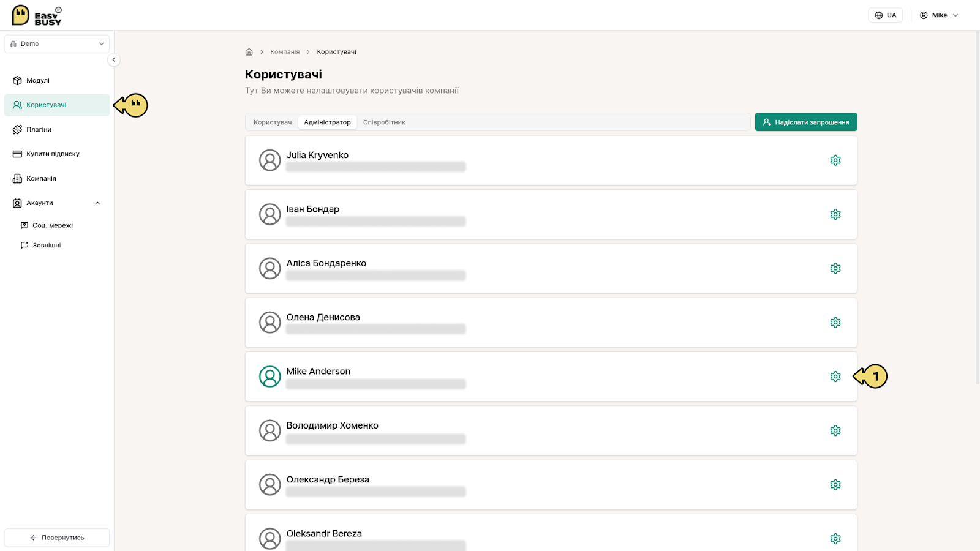980x551 pixels.
Task: Click Користувачі breadcrumb item
Action: (336, 52)
